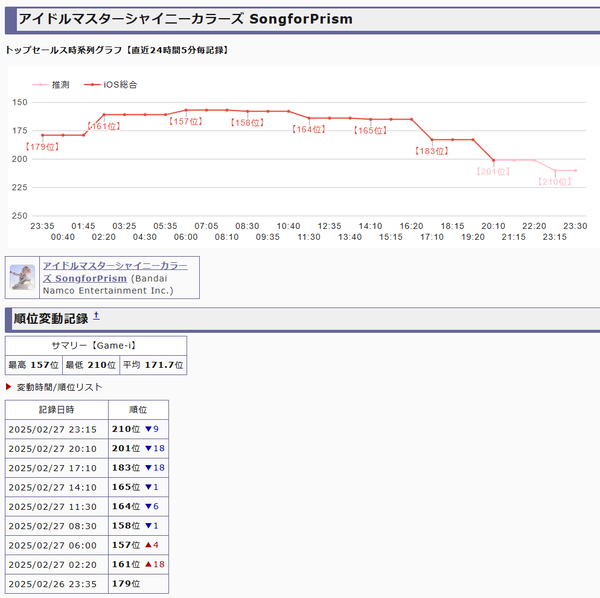The image size is (600, 598).
Task: Select row 2025/02/26 23:35 date cell
Action: point(57,584)
